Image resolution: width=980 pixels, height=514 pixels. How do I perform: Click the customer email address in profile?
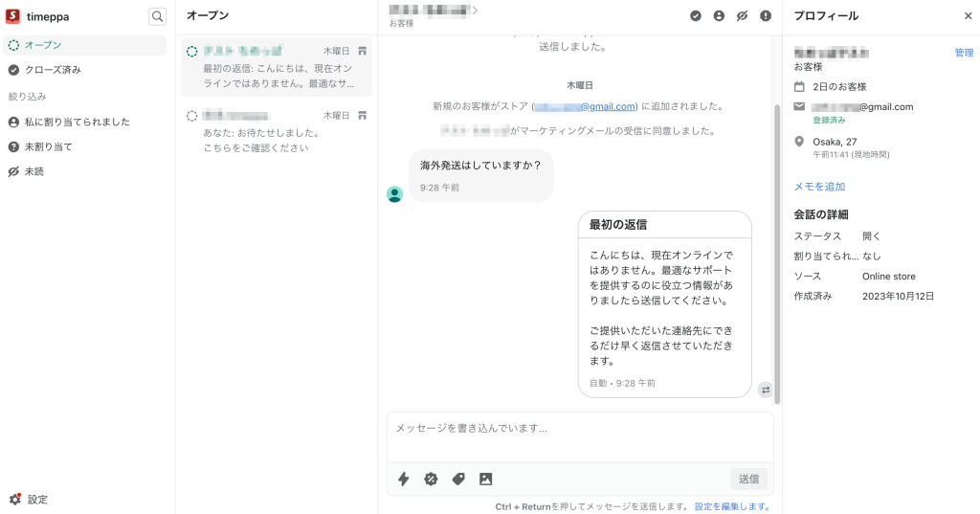(x=862, y=107)
